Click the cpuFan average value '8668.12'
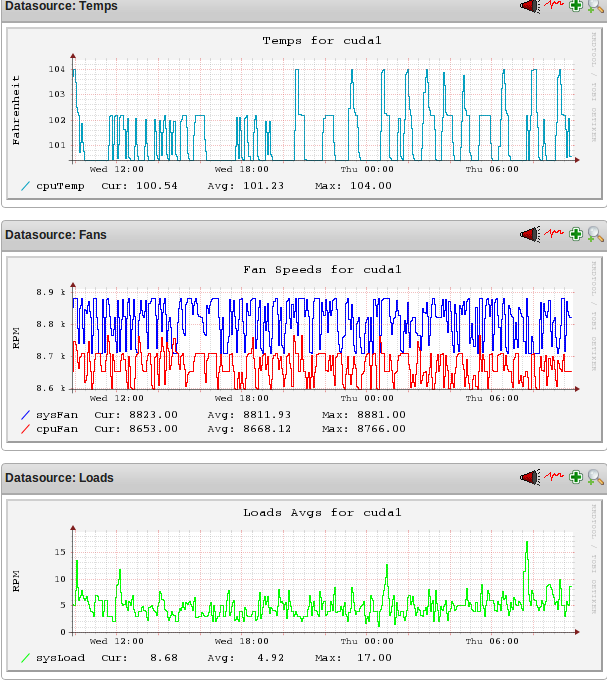The width and height of the screenshot is (607, 681). (267, 429)
